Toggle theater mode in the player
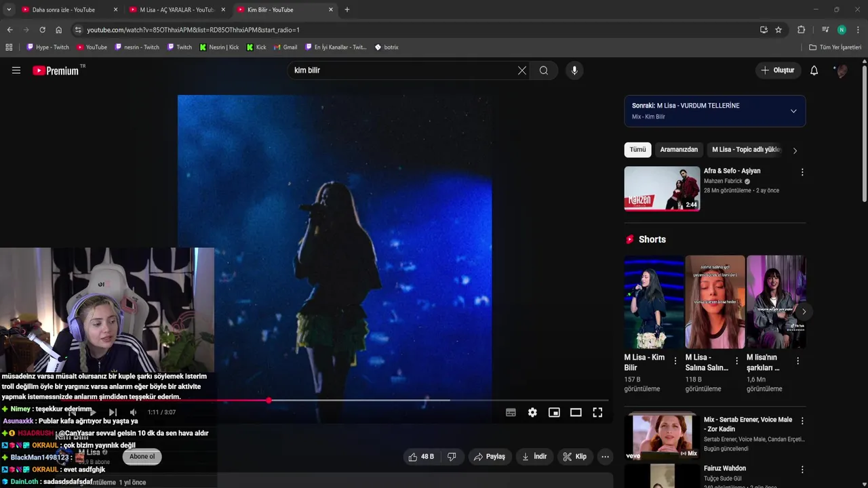This screenshot has width=868, height=488. point(576,412)
